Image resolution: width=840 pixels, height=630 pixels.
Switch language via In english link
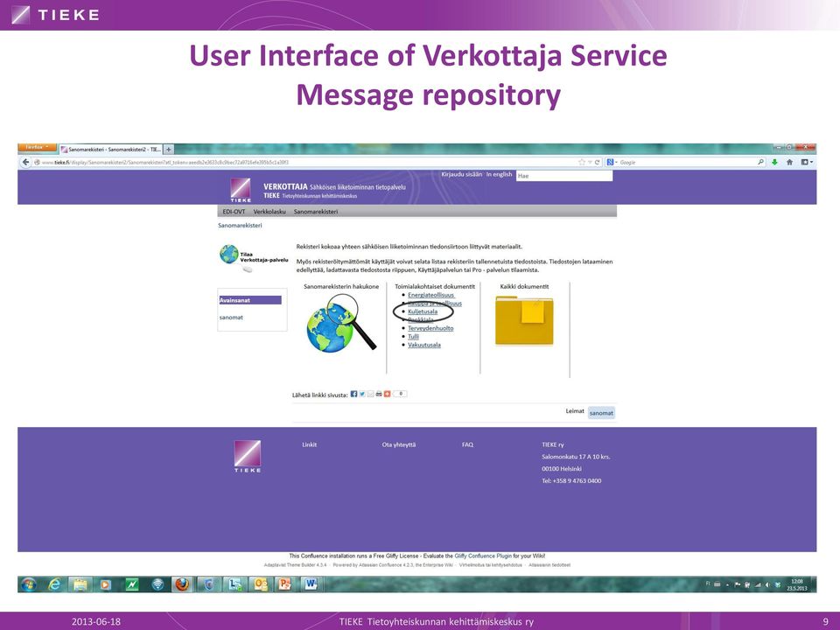click(499, 174)
